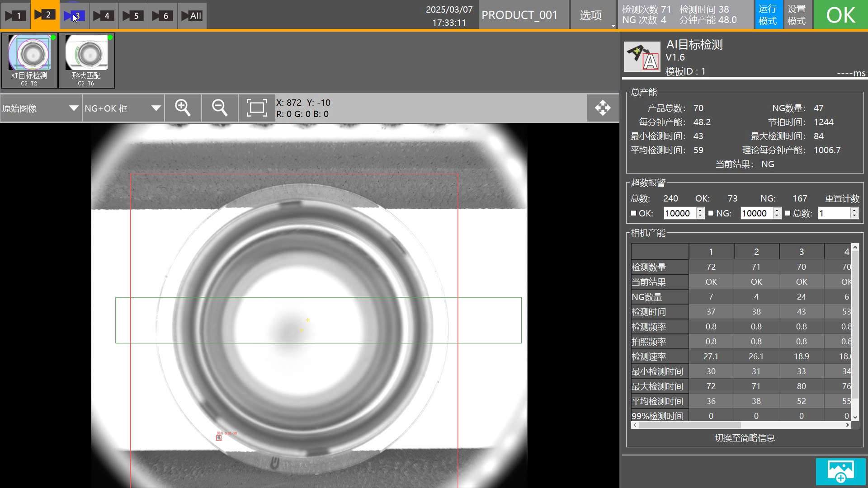
Task: Click 重置计数 reset count button
Action: coord(842,198)
